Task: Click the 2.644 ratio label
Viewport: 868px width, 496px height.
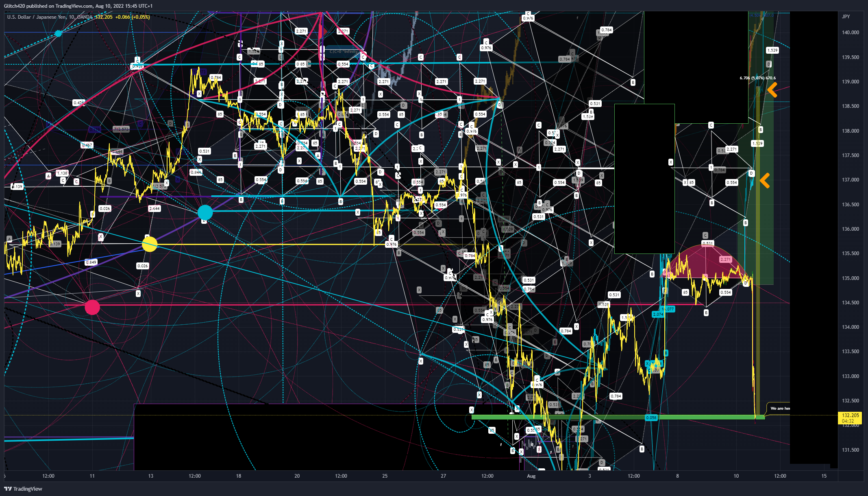Action: pyautogui.click(x=154, y=209)
